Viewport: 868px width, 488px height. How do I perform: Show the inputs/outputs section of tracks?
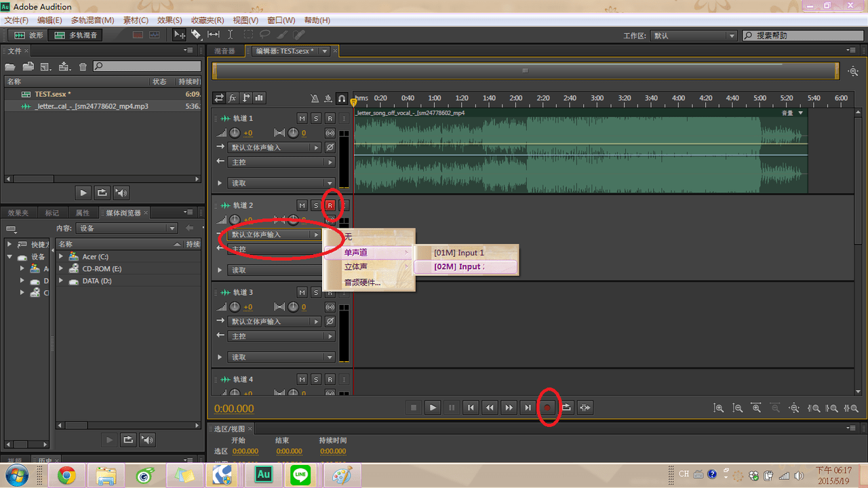[x=219, y=98]
